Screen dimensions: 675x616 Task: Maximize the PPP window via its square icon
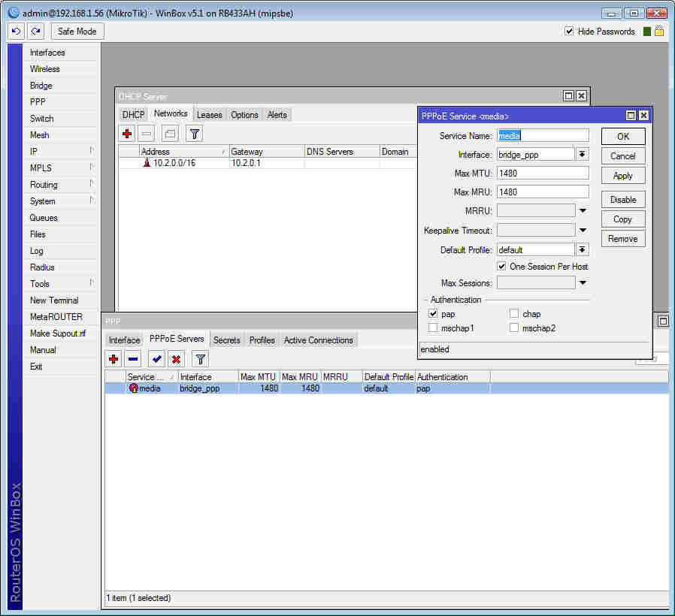tap(663, 321)
